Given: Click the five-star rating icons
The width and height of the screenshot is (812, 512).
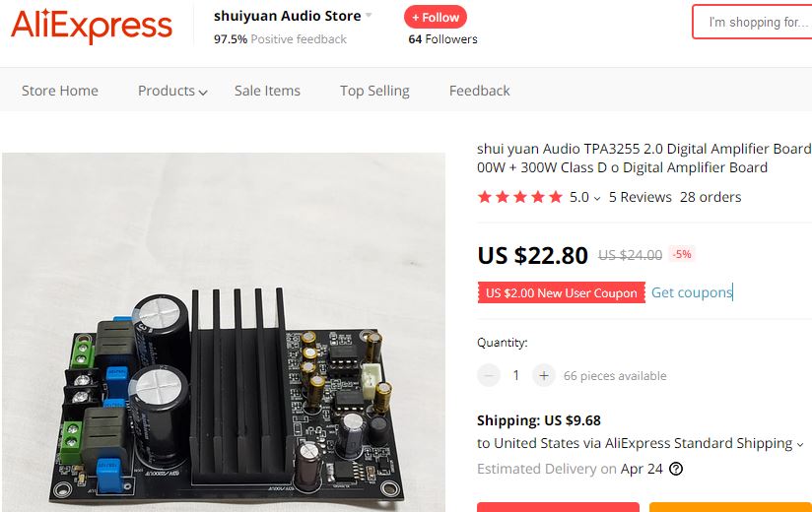Looking at the screenshot, I should 520,197.
